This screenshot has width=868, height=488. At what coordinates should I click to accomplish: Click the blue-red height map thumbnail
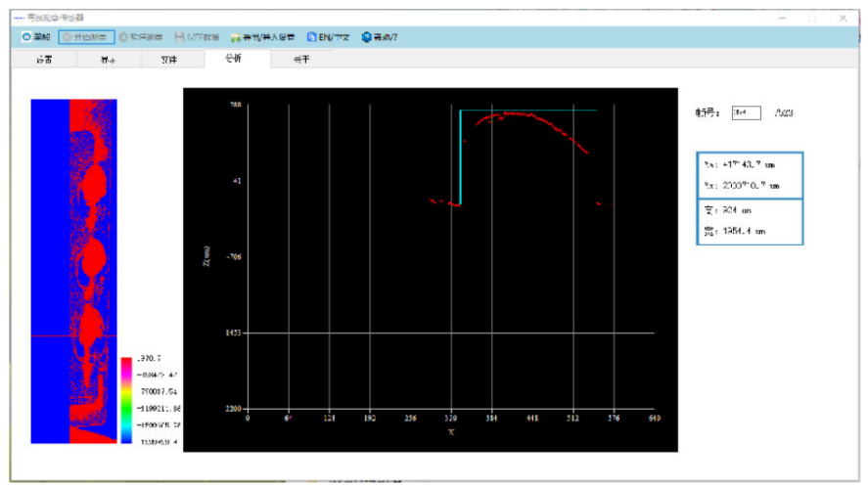click(x=73, y=271)
